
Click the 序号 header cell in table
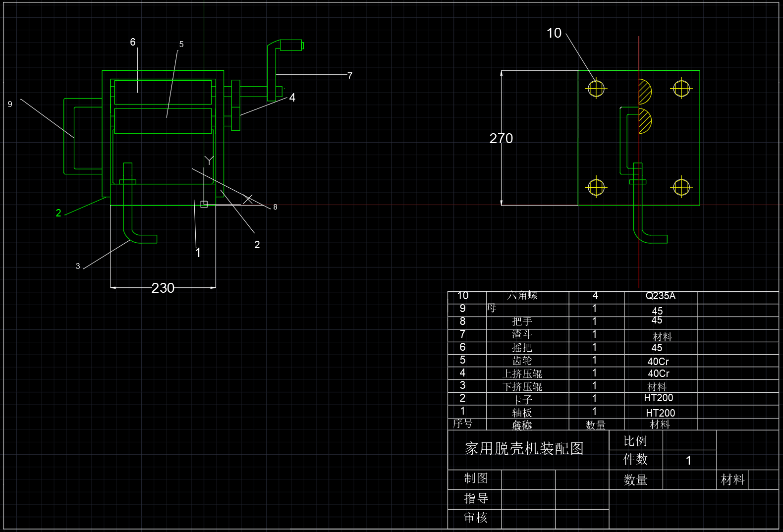point(463,424)
